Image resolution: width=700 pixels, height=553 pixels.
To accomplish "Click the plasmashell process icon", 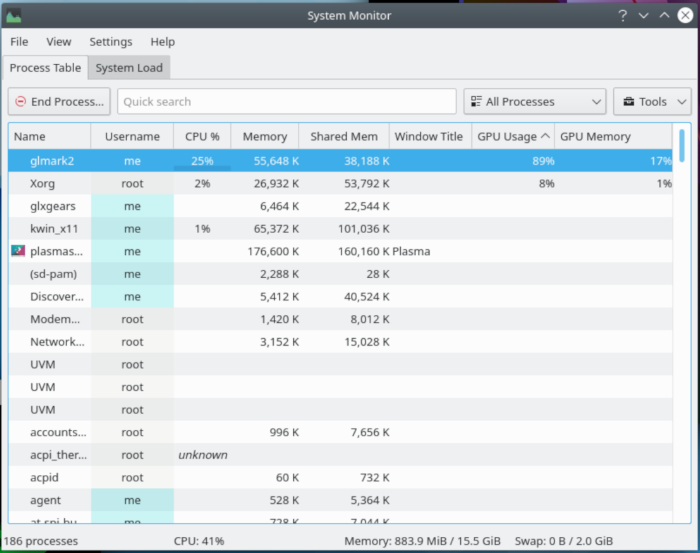I will coord(18,251).
